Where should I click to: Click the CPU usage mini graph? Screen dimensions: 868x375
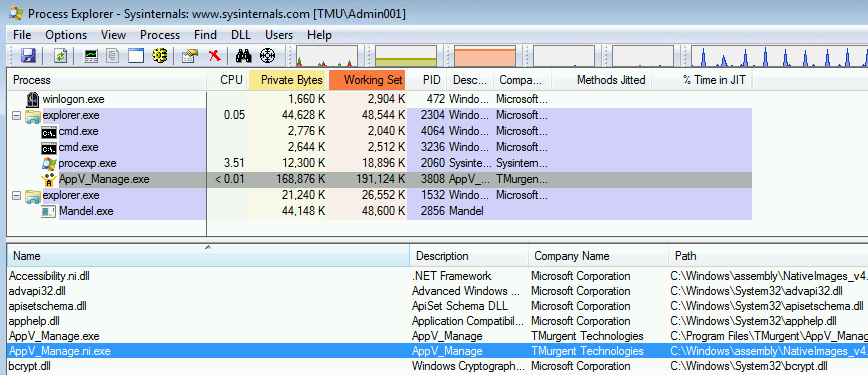327,56
